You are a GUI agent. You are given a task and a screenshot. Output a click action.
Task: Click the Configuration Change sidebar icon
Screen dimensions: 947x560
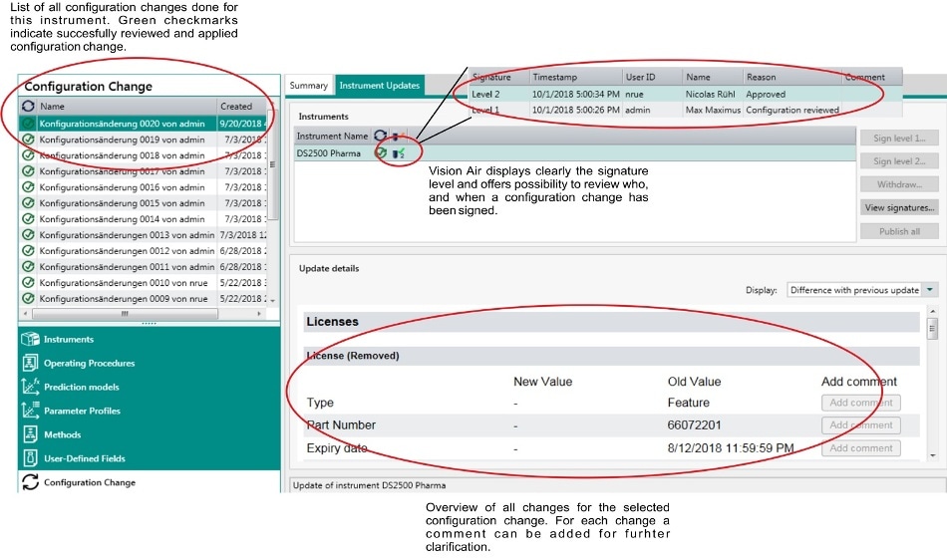(x=30, y=482)
